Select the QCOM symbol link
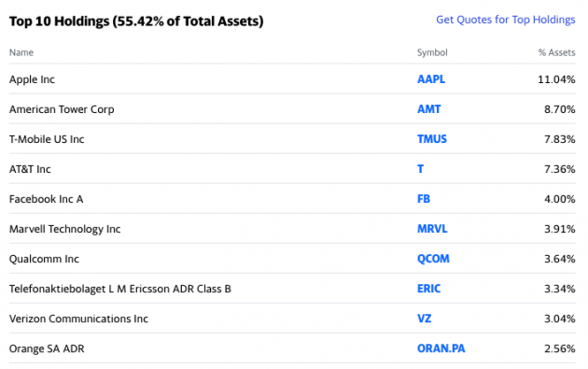 (433, 259)
